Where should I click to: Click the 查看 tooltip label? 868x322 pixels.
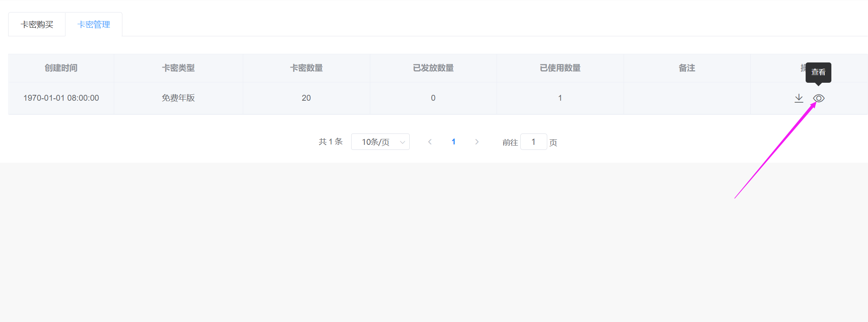point(819,72)
